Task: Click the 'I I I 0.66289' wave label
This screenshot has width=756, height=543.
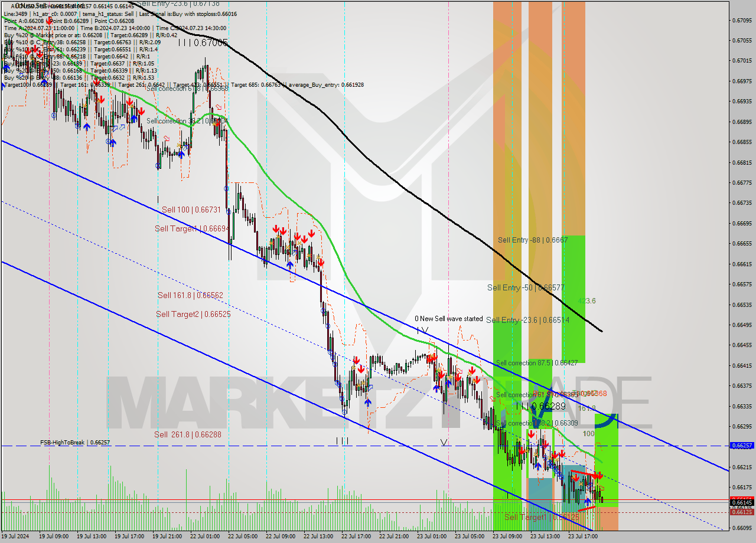Action: [x=540, y=407]
